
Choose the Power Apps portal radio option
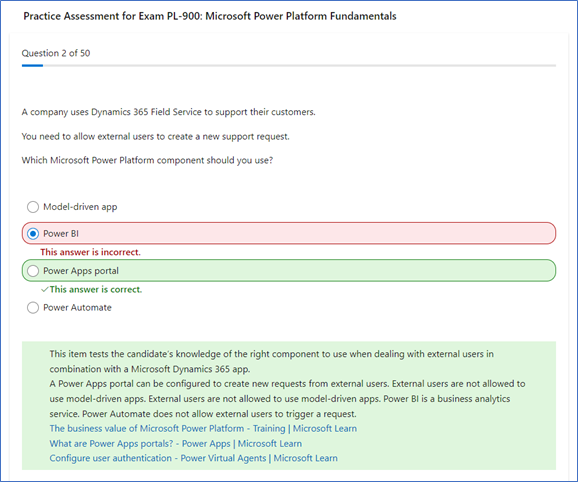click(x=33, y=271)
